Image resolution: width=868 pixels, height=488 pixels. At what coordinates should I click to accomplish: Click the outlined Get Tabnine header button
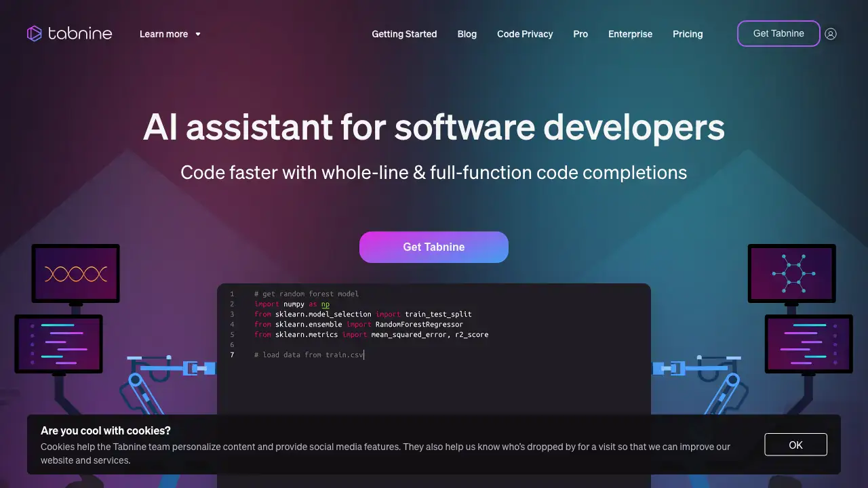click(x=778, y=33)
